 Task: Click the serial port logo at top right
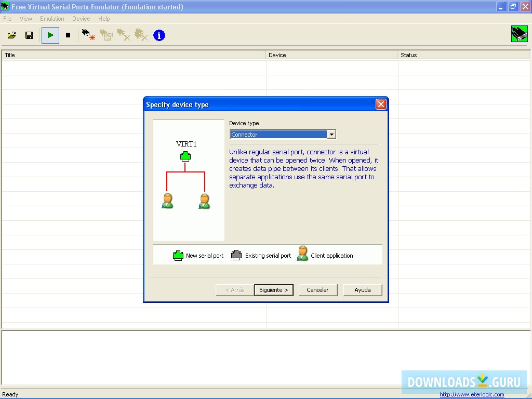(x=519, y=33)
